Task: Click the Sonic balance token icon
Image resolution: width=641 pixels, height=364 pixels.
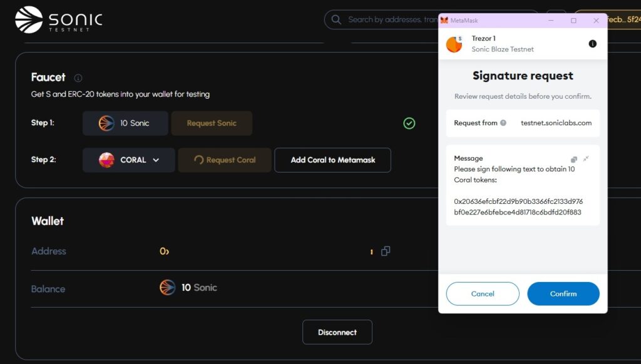Action: 167,288
